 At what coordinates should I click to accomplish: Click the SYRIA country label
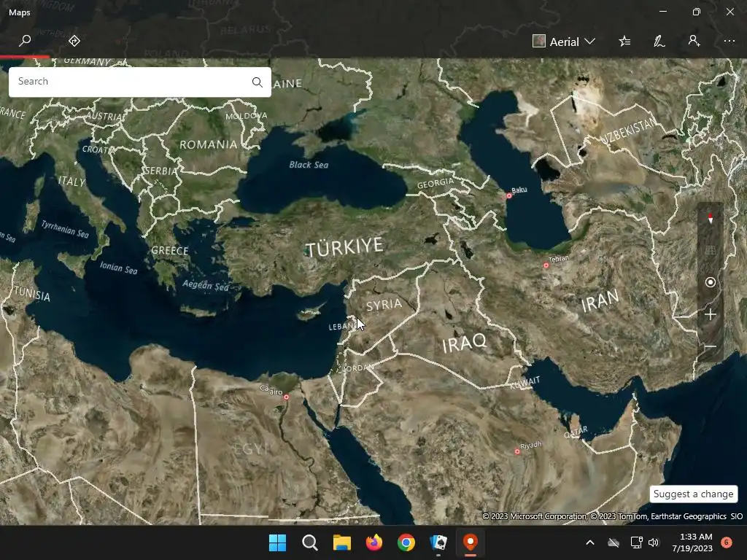click(384, 305)
